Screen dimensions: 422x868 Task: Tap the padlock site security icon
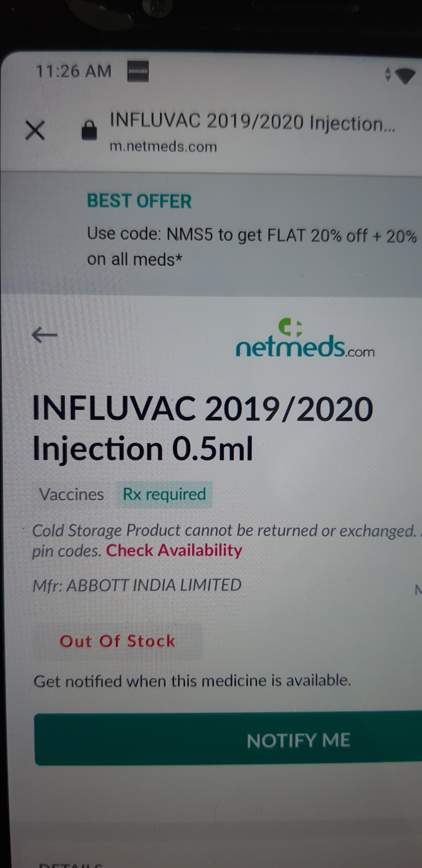pos(90,130)
